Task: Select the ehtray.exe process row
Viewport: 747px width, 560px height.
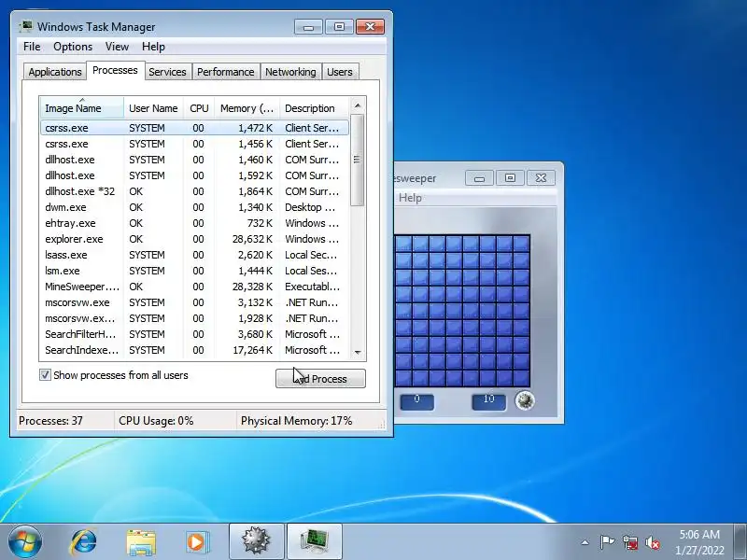Action: click(194, 223)
